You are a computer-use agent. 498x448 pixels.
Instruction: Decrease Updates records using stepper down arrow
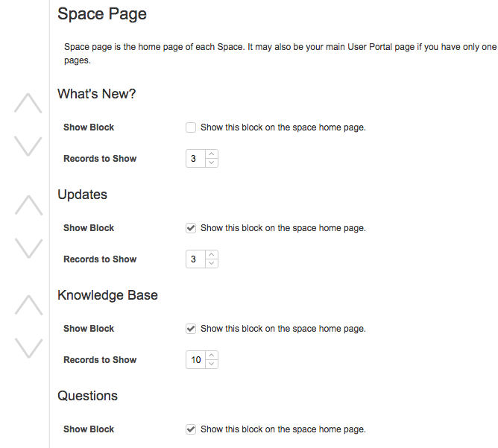(x=212, y=263)
